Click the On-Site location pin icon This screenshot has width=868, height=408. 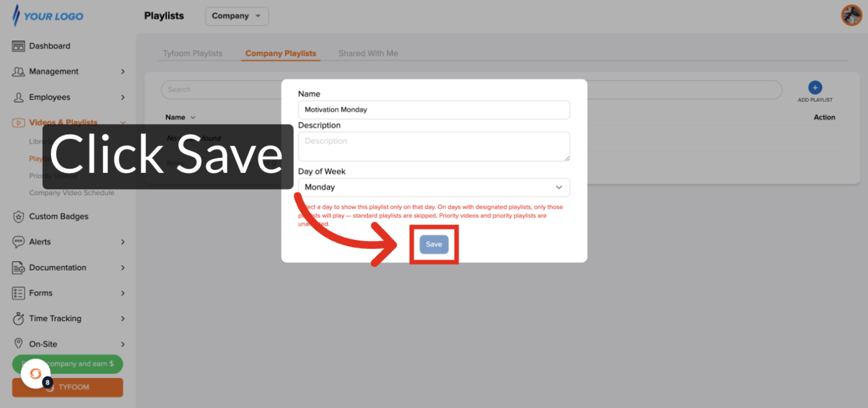coord(18,344)
